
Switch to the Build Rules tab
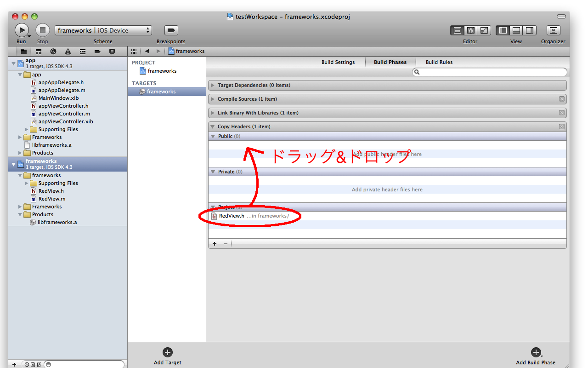(x=439, y=62)
